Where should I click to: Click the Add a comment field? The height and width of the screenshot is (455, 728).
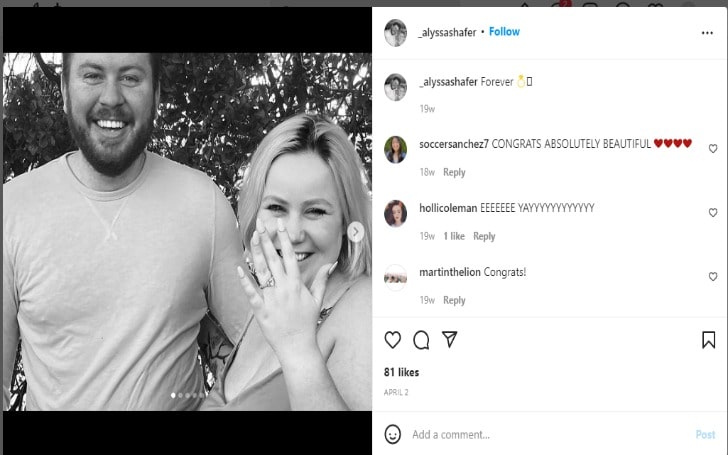coord(540,434)
